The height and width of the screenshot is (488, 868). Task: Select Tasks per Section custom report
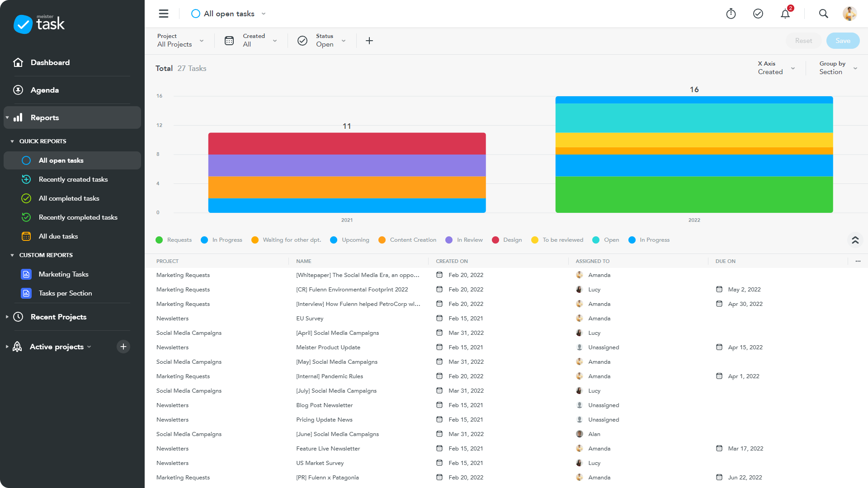(x=65, y=293)
